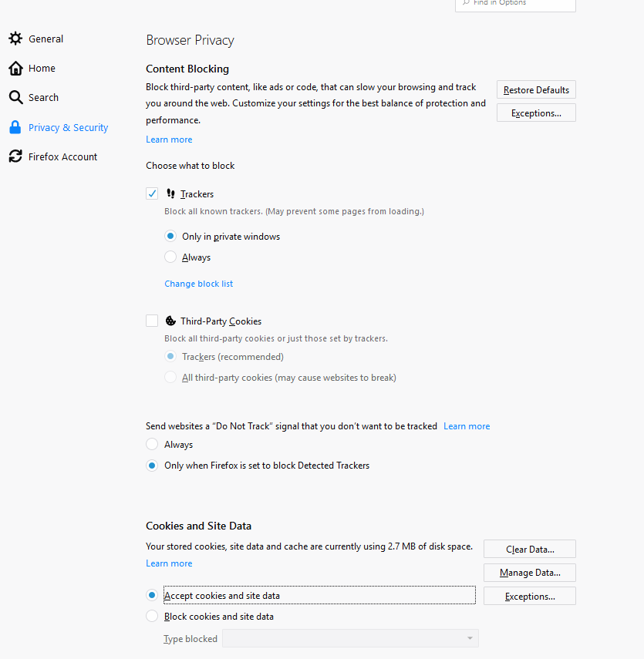
Task: Open Manage Data dialog
Action: 529,572
